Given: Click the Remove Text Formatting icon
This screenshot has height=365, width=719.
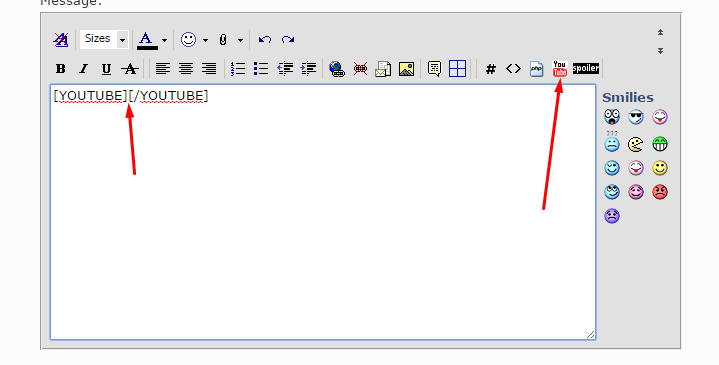Looking at the screenshot, I should tap(61, 39).
